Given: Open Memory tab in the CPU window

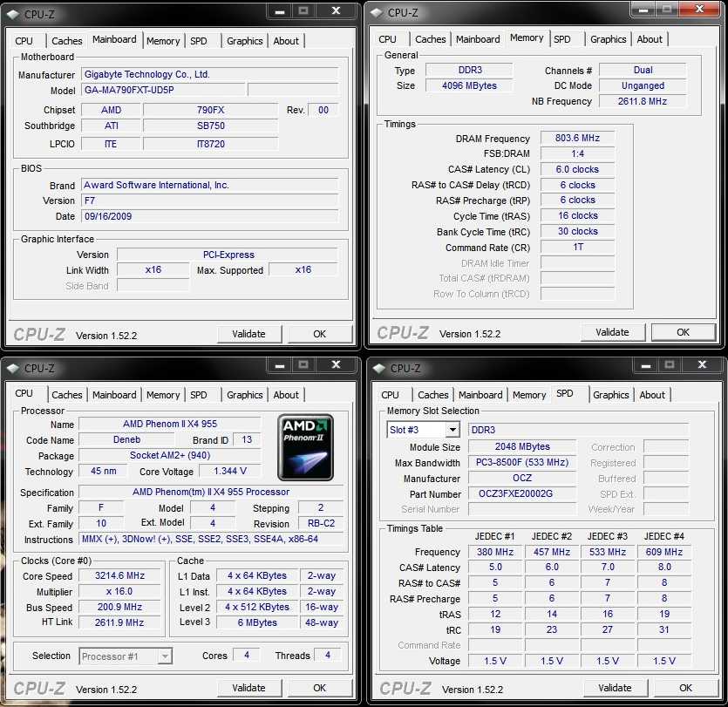Looking at the screenshot, I should tap(163, 395).
